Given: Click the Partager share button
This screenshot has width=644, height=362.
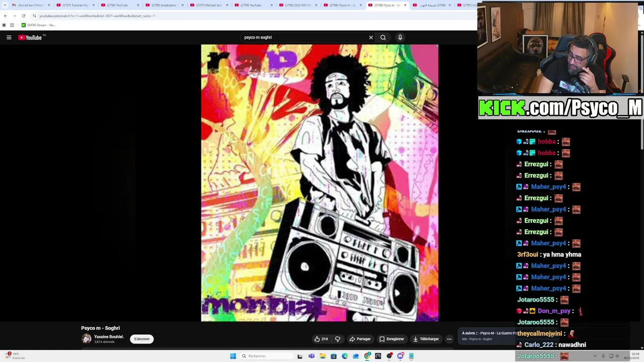Looking at the screenshot, I should click(x=360, y=339).
